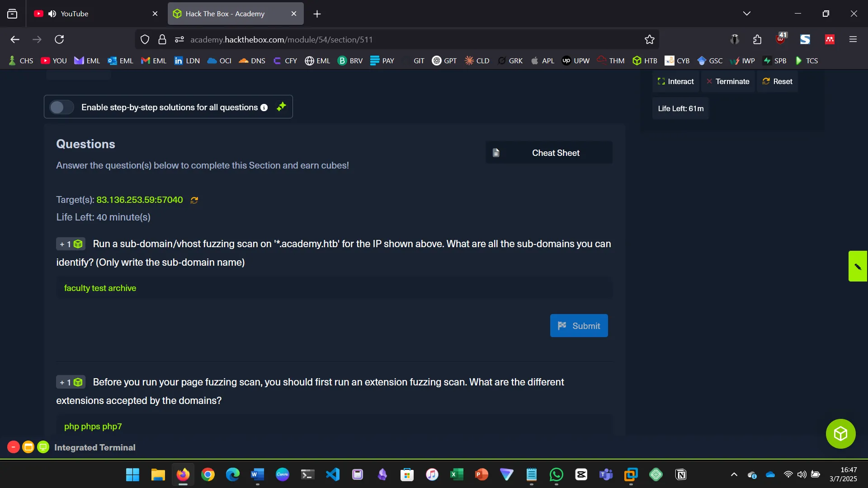
Task: Enable step-by-step solutions for all questions
Action: coord(61,107)
